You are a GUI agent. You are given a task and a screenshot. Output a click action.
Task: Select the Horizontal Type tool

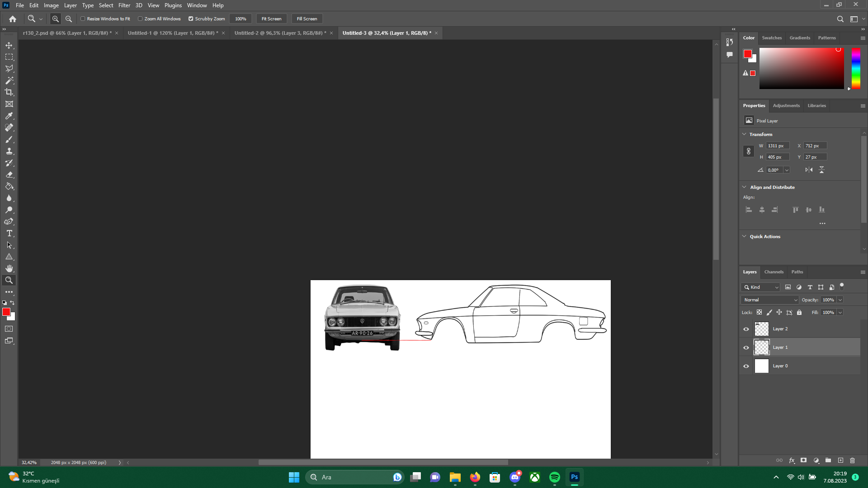pos(9,233)
